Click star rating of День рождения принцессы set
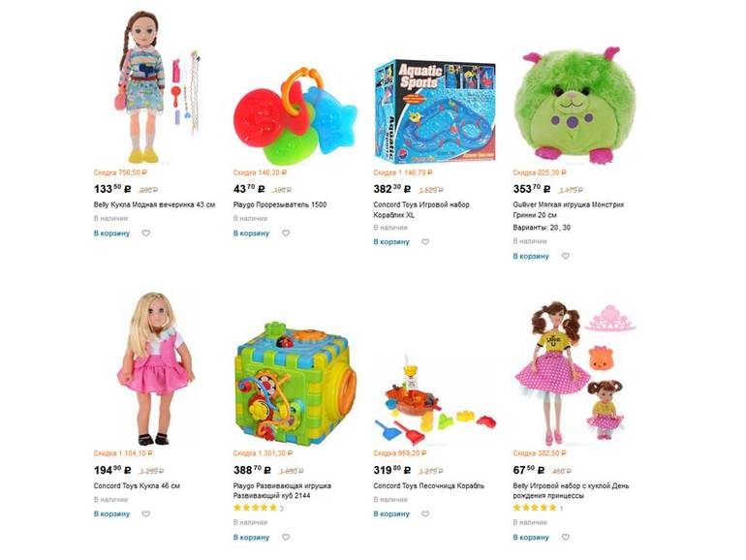This screenshot has height=560, width=746. [535, 508]
